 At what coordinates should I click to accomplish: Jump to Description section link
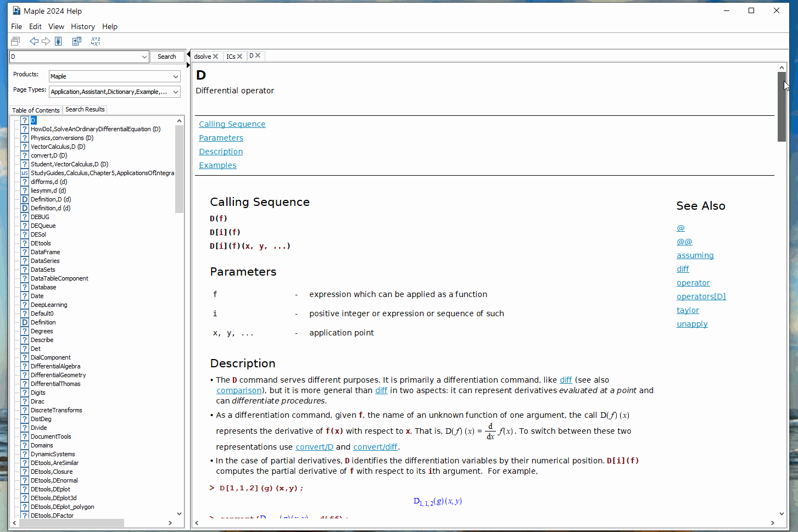pyautogui.click(x=221, y=152)
